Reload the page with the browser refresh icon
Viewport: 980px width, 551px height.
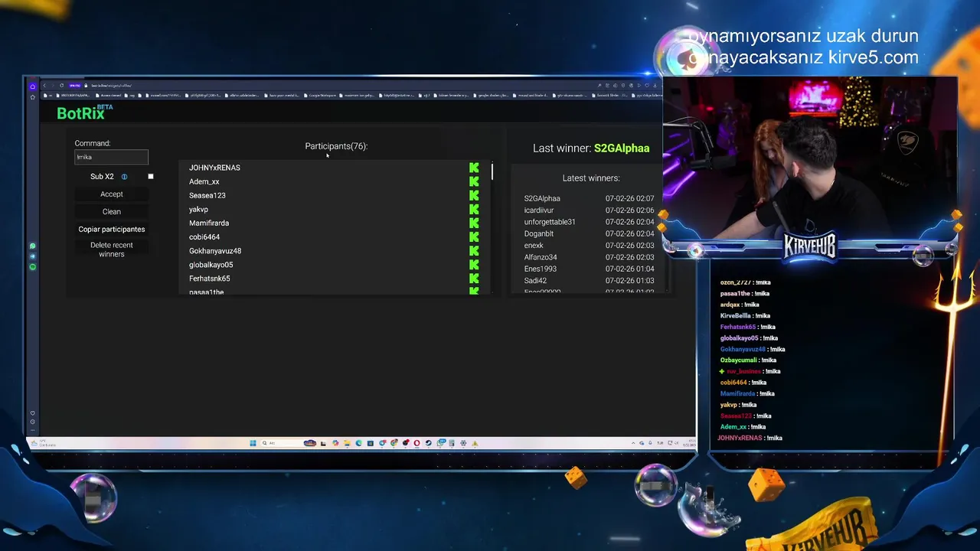[61, 85]
